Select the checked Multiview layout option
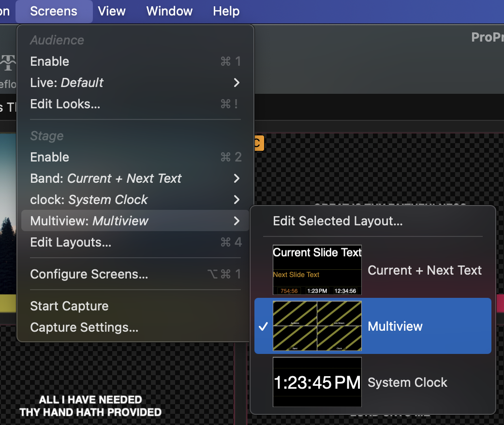 pos(395,326)
